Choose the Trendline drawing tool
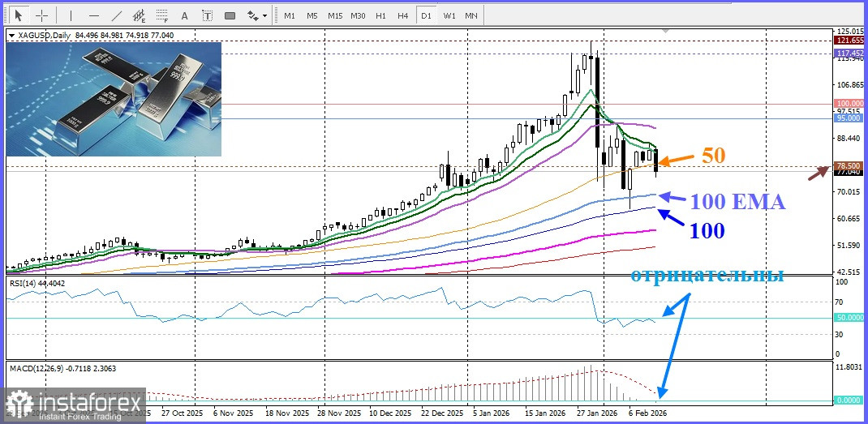This screenshot has width=868, height=424. click(117, 15)
